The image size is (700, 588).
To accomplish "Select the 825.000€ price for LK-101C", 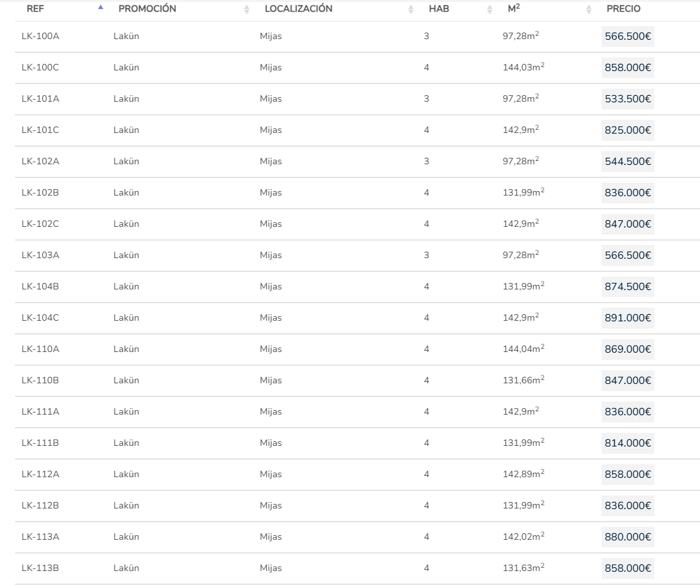I will tap(628, 130).
